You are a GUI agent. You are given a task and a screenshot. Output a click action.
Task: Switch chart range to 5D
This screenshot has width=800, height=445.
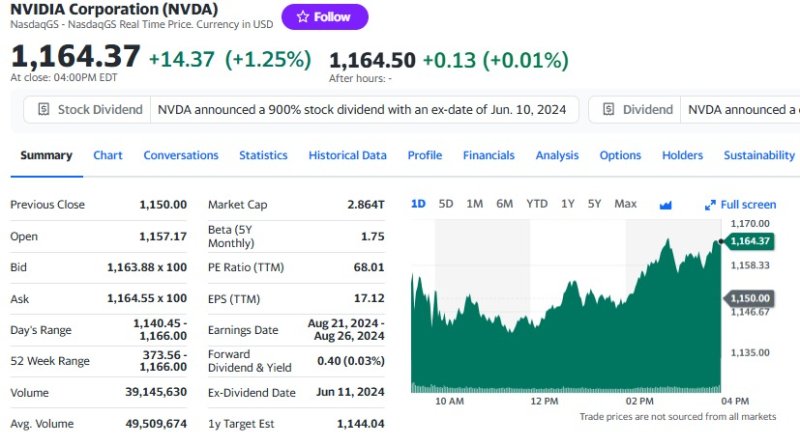tap(446, 204)
